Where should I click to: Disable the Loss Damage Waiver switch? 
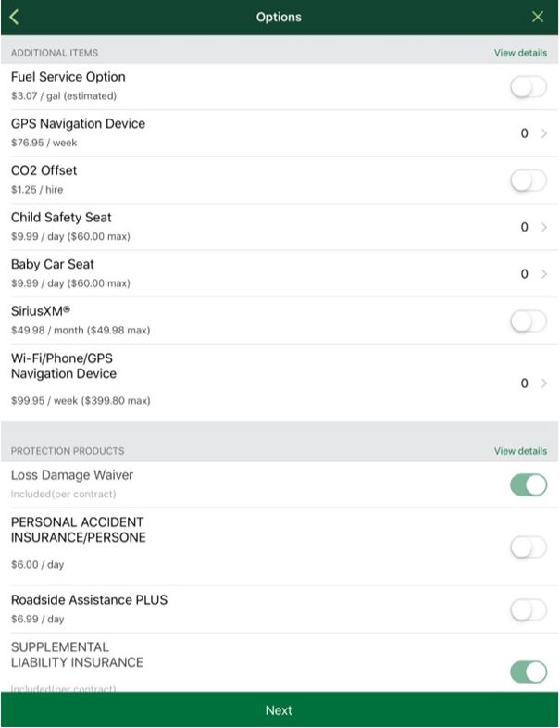tap(529, 484)
